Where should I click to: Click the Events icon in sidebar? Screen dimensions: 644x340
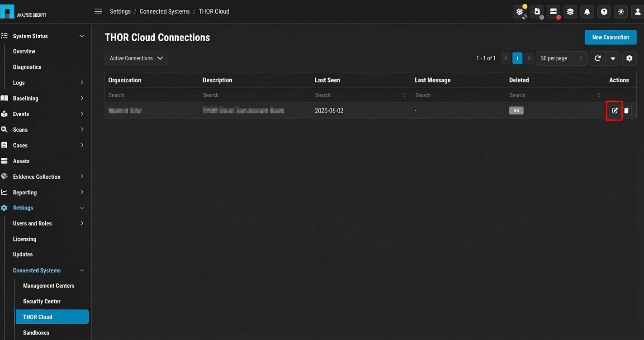pyautogui.click(x=4, y=114)
